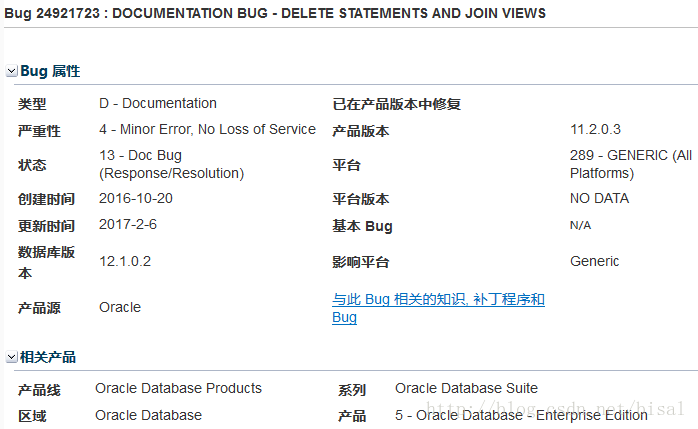Click the 产品版本 value 11.2.0.3

[595, 129]
